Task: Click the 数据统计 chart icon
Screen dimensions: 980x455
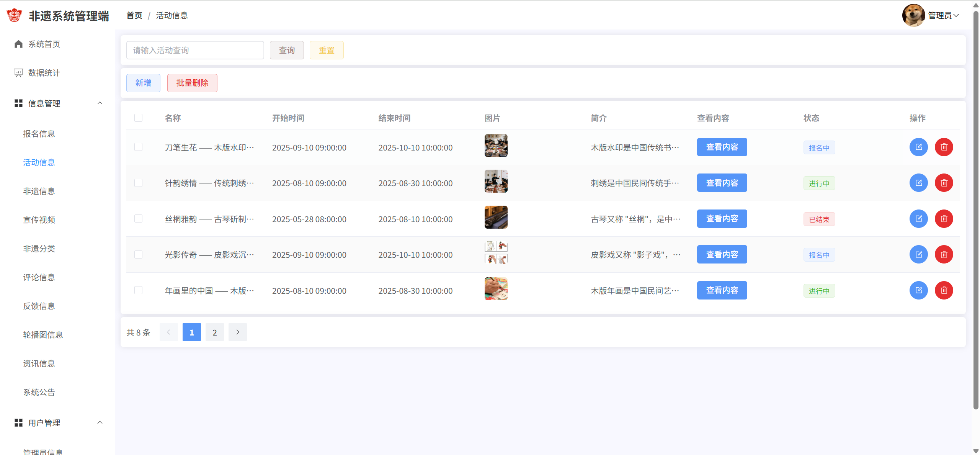Action: tap(18, 73)
